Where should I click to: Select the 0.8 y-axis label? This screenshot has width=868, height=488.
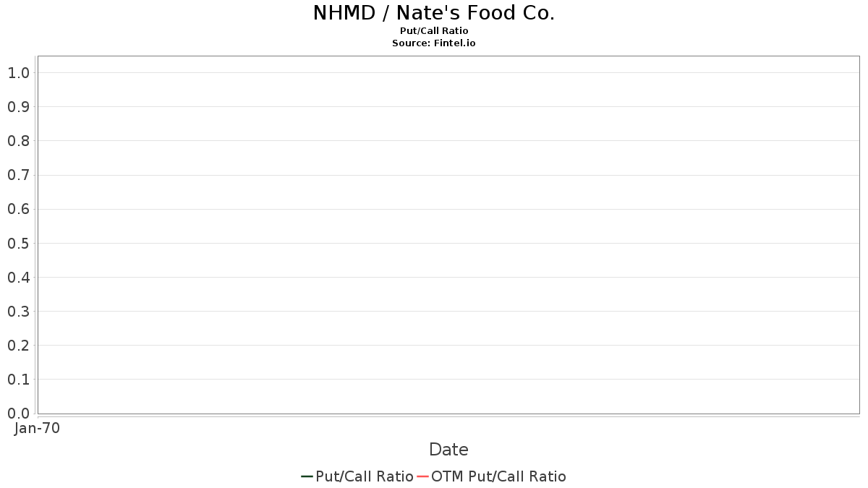[18, 141]
